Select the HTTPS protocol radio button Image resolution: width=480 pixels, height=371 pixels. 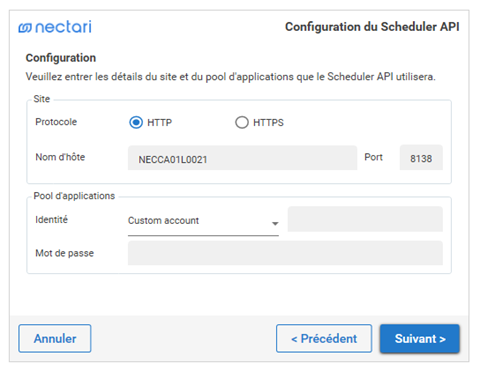pos(242,122)
